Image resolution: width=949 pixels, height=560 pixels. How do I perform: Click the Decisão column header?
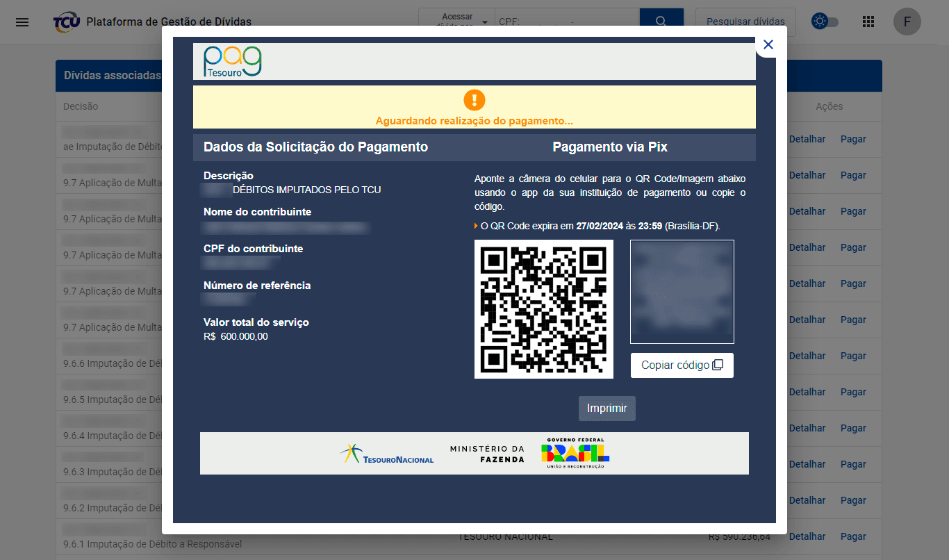81,106
